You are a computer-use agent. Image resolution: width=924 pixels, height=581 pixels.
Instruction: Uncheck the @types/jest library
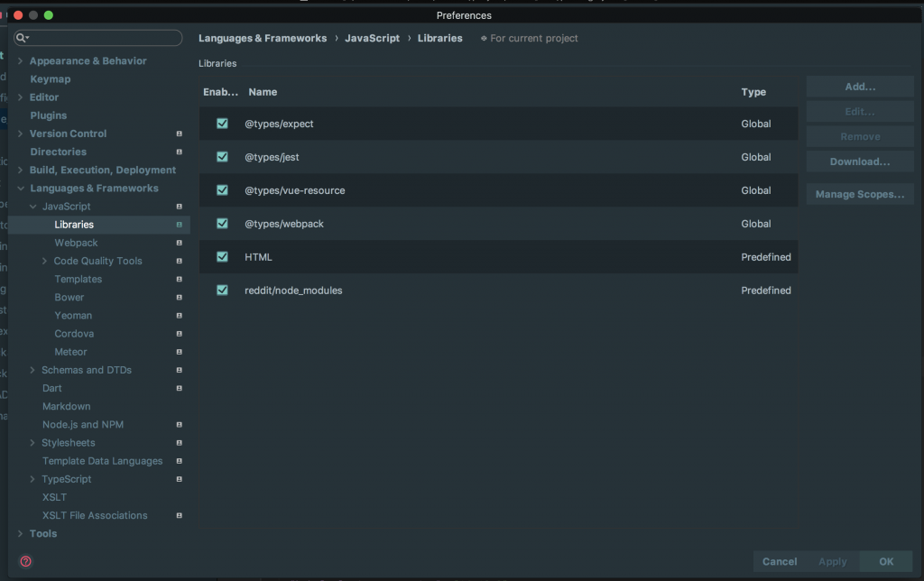(x=222, y=157)
